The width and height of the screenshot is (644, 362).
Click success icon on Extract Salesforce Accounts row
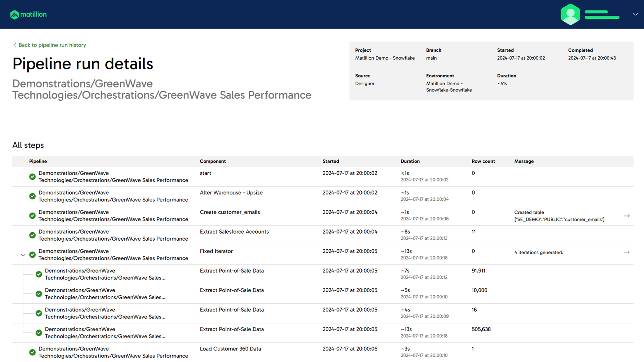33,235
